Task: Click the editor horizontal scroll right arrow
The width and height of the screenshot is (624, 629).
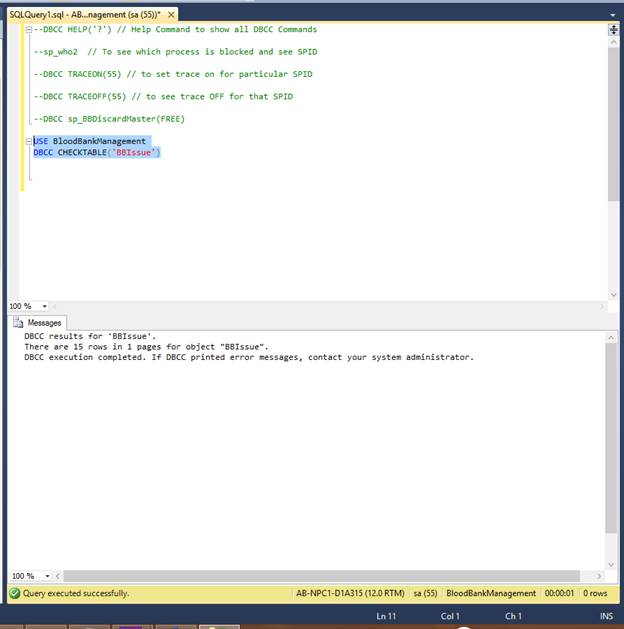Action: point(602,306)
